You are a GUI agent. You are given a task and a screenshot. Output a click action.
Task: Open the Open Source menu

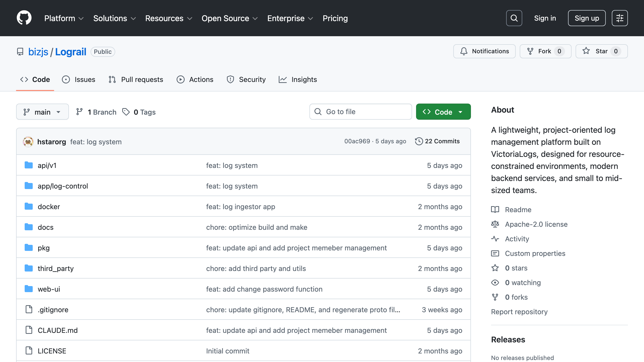coord(229,18)
